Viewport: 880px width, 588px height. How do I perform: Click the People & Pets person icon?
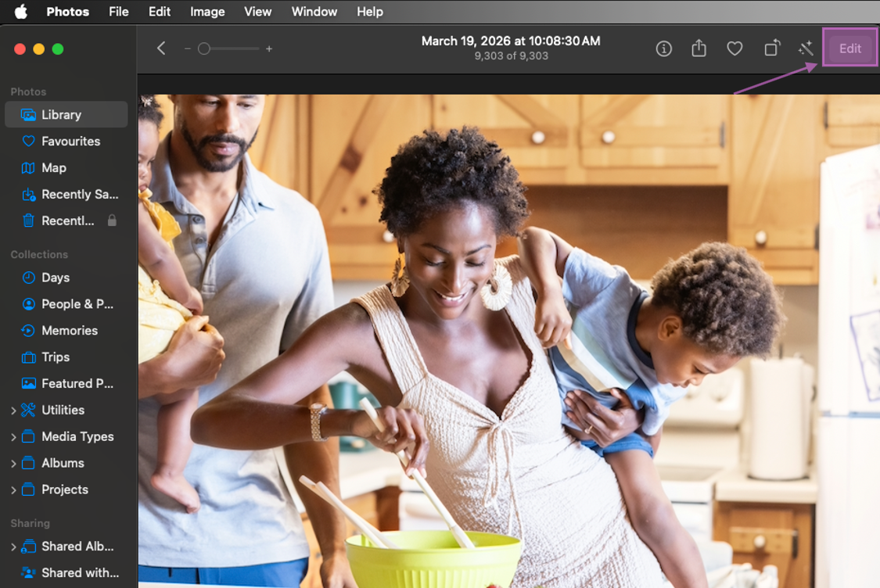click(x=28, y=304)
